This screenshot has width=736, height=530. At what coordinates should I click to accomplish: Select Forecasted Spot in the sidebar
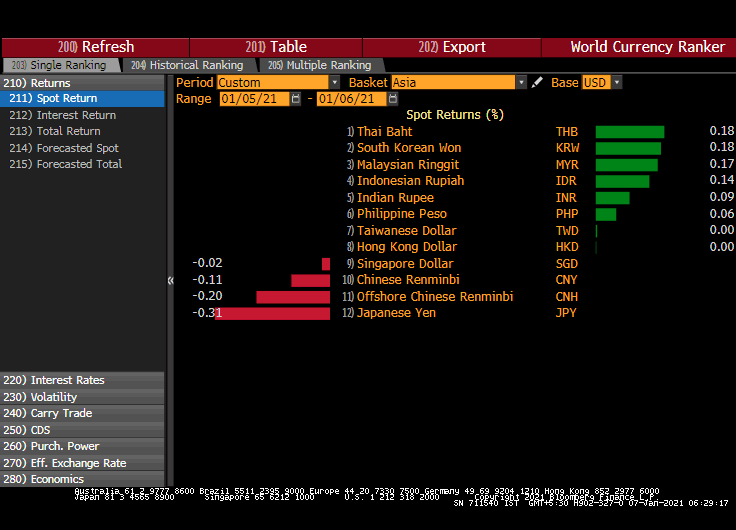(x=77, y=148)
